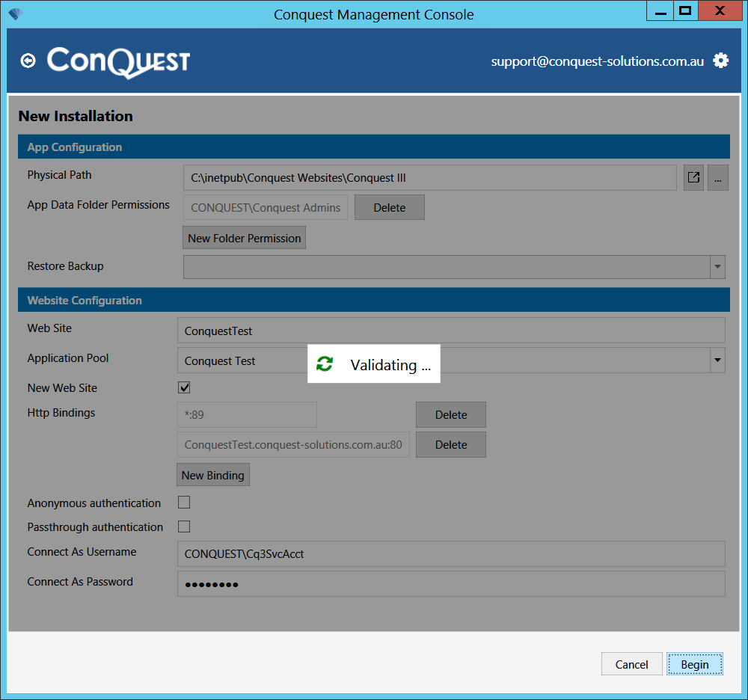Click the New Installation heading
The image size is (748, 700).
(76, 116)
